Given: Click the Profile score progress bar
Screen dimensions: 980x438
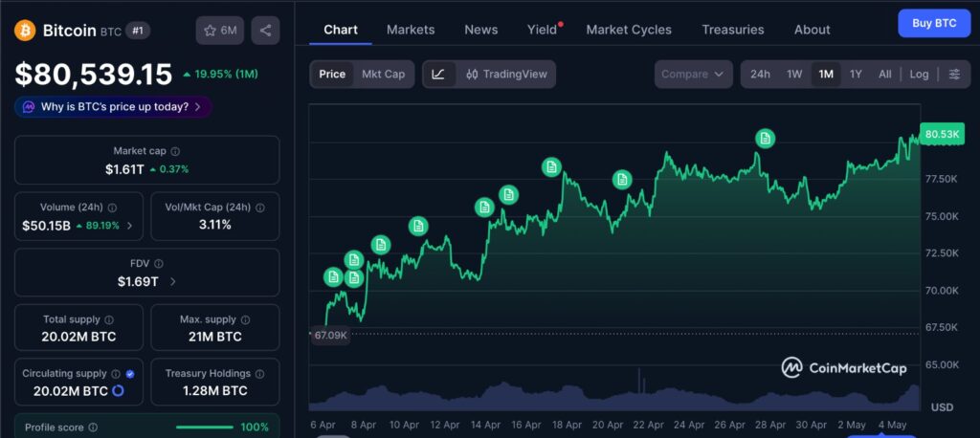Looking at the screenshot, I should (205, 427).
